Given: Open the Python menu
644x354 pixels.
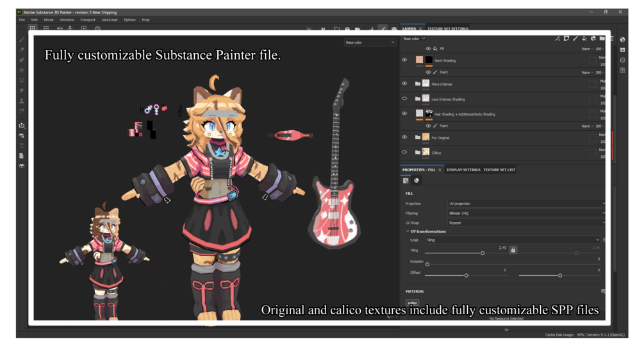Looking at the screenshot, I should pos(130,20).
